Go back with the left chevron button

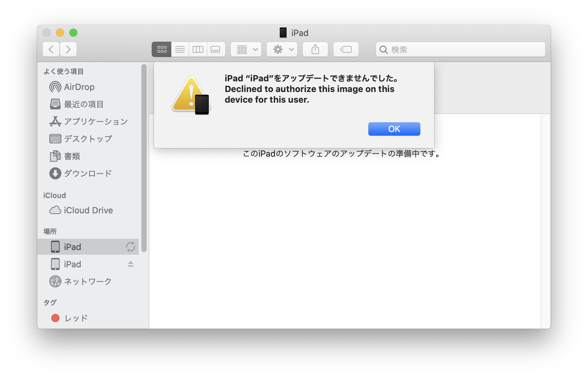tap(51, 49)
